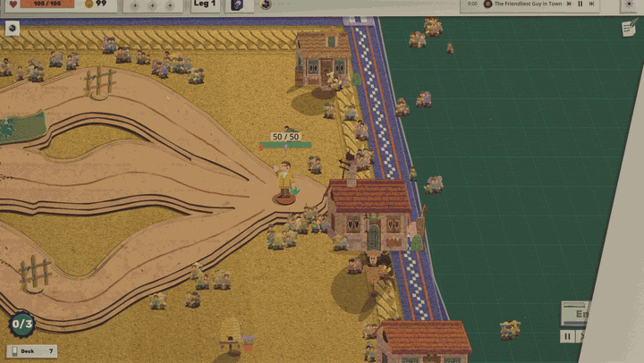The height and width of the screenshot is (363, 644).
Task: Click the music track avatar icon
Action: 487,4
